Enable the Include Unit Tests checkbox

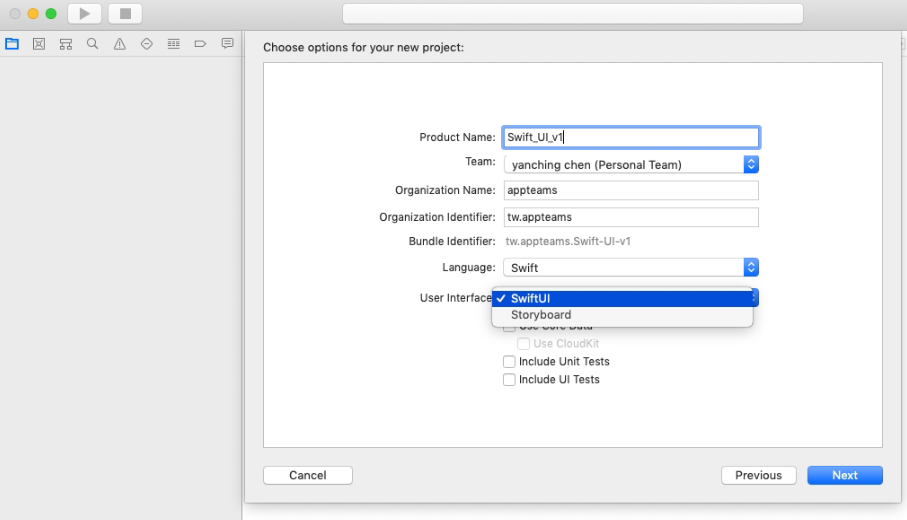[510, 362]
